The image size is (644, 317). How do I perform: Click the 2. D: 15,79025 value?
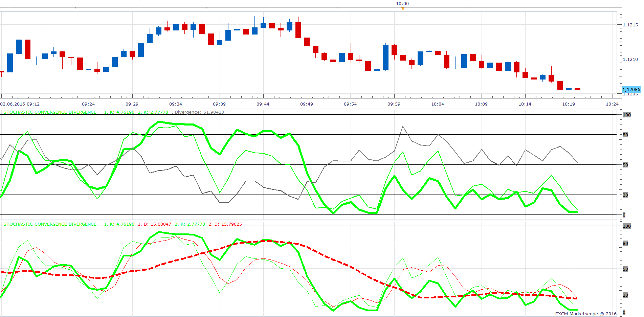coord(225,224)
